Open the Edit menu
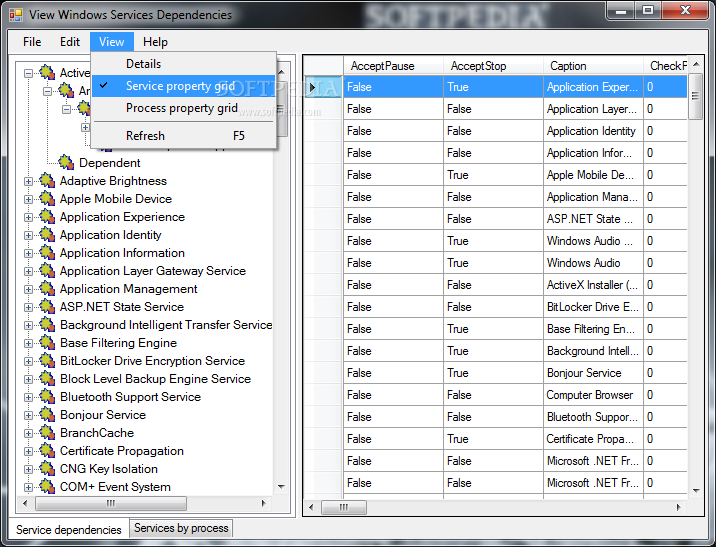 point(70,42)
